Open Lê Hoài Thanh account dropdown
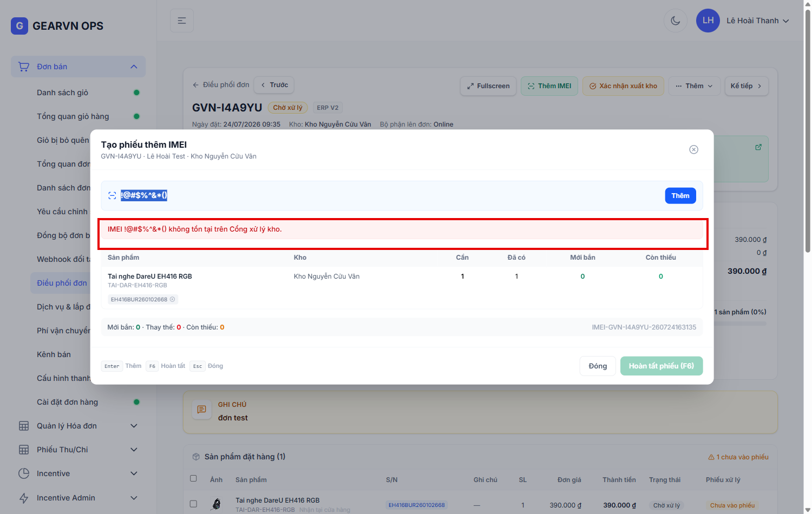Viewport: 812px width, 514px height. click(x=757, y=21)
